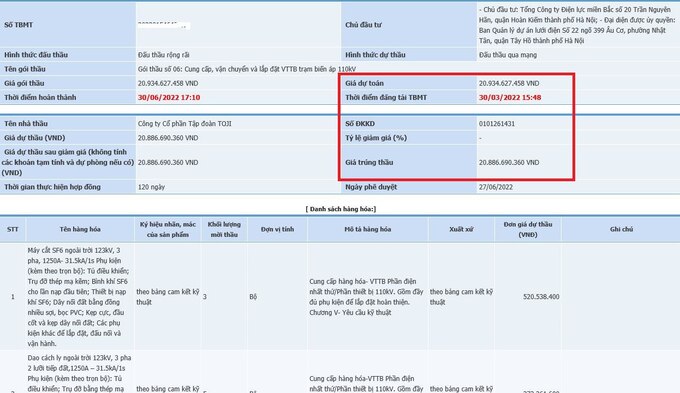Image resolution: width=680 pixels, height=393 pixels.
Task: Select 'Đấu thầu qua mạng' value
Action: pyautogui.click(x=508, y=55)
